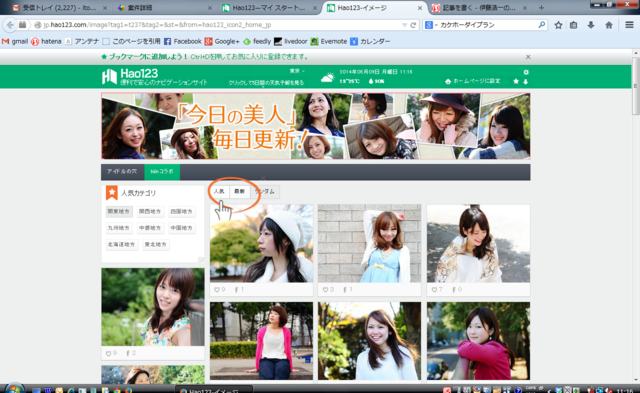The image size is (640, 393).
Task: Switch to the Hao123-マイ スタート tab
Action: point(269,8)
